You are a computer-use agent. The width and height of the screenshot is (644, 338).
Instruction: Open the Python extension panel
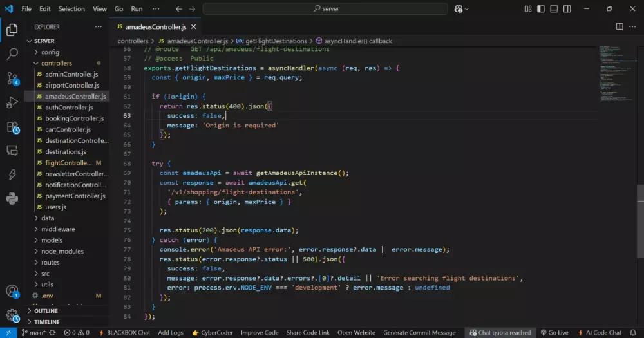(12, 199)
